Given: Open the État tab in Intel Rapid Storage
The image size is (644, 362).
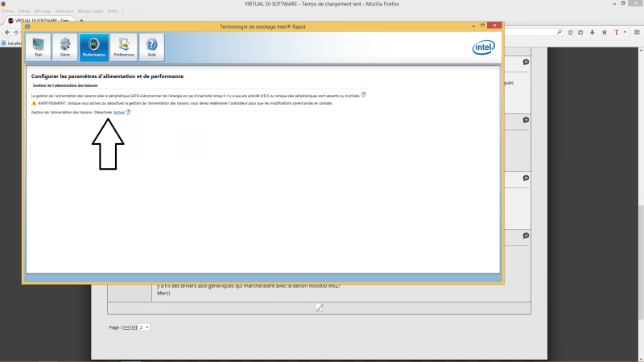Looking at the screenshot, I should pyautogui.click(x=38, y=47).
